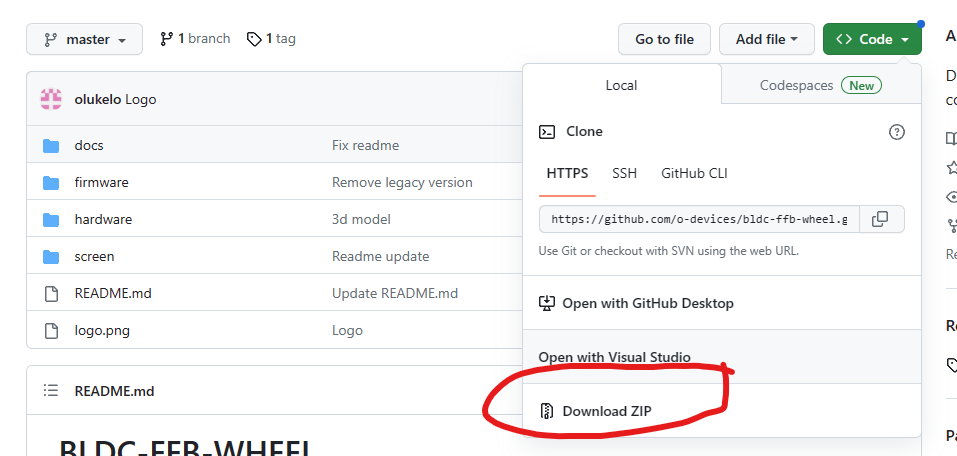Image resolution: width=957 pixels, height=456 pixels.
Task: Click the docs folder icon
Action: click(52, 145)
